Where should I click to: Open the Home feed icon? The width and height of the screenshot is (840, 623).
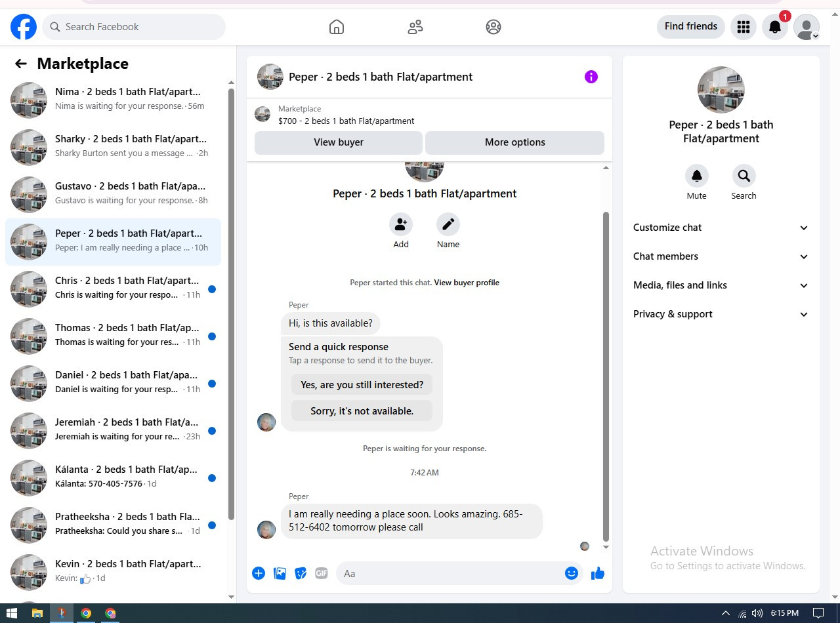click(337, 27)
